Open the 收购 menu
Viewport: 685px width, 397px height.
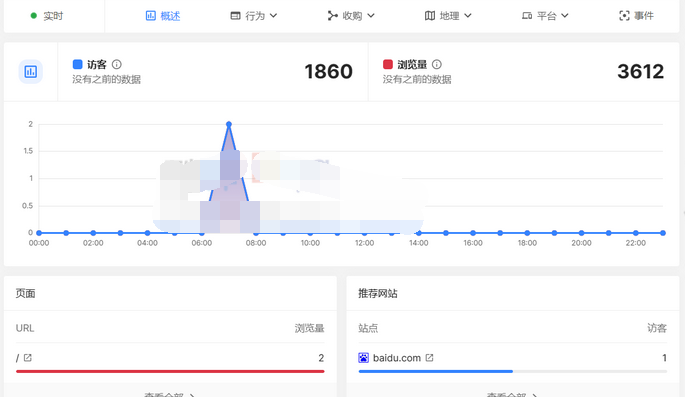pos(351,16)
